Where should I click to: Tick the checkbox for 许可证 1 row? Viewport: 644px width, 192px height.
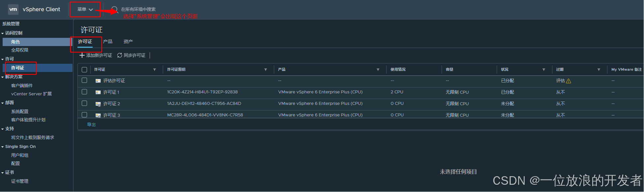pyautogui.click(x=84, y=92)
